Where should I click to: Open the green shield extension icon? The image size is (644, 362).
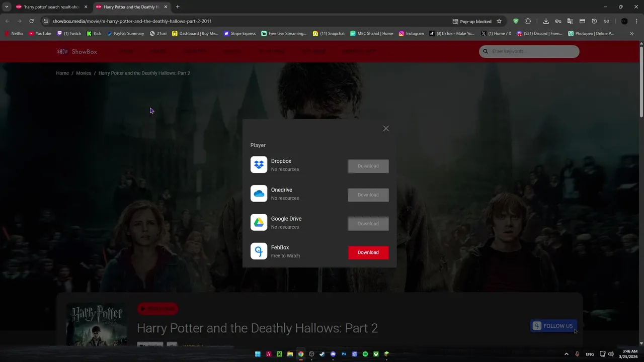516,21
